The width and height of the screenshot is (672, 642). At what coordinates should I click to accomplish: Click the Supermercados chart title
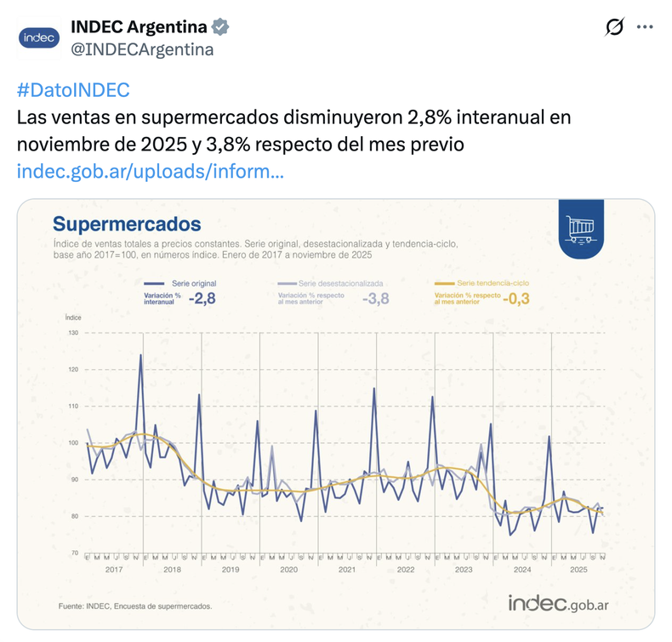pyautogui.click(x=127, y=224)
